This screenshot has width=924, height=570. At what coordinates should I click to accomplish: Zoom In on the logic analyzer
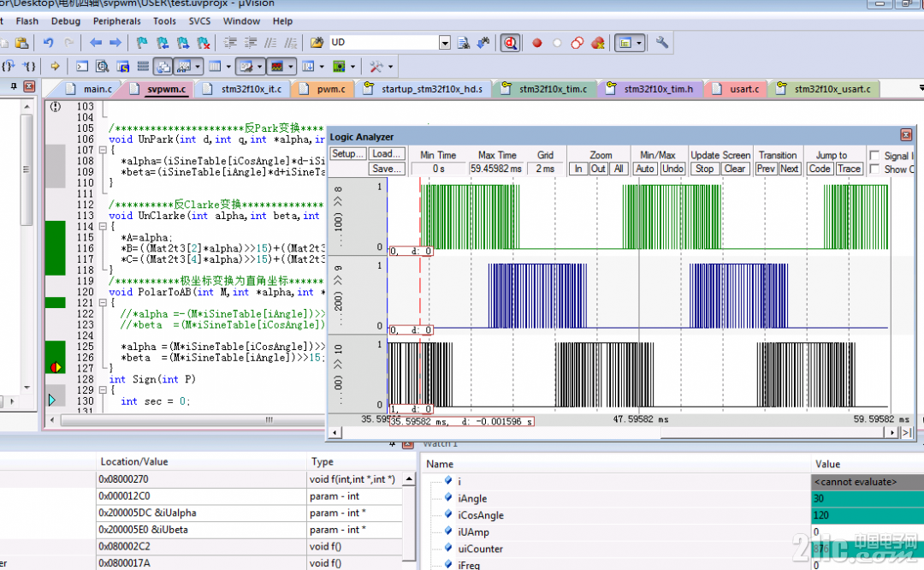(x=578, y=169)
